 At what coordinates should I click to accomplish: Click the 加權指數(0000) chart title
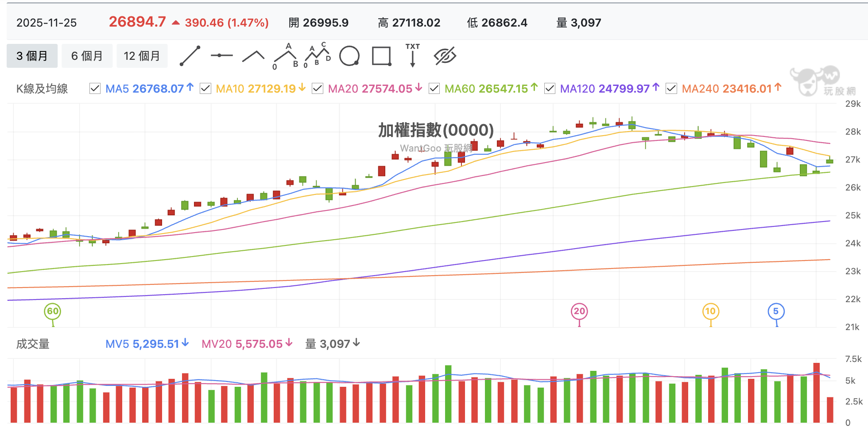436,130
